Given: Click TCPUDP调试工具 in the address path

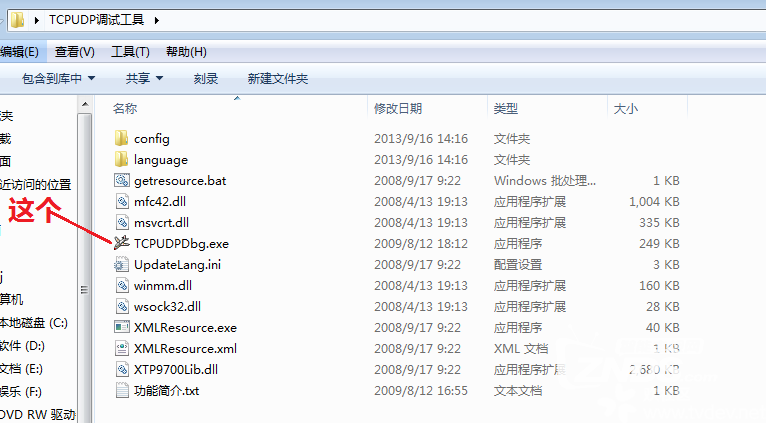Looking at the screenshot, I should (x=96, y=20).
